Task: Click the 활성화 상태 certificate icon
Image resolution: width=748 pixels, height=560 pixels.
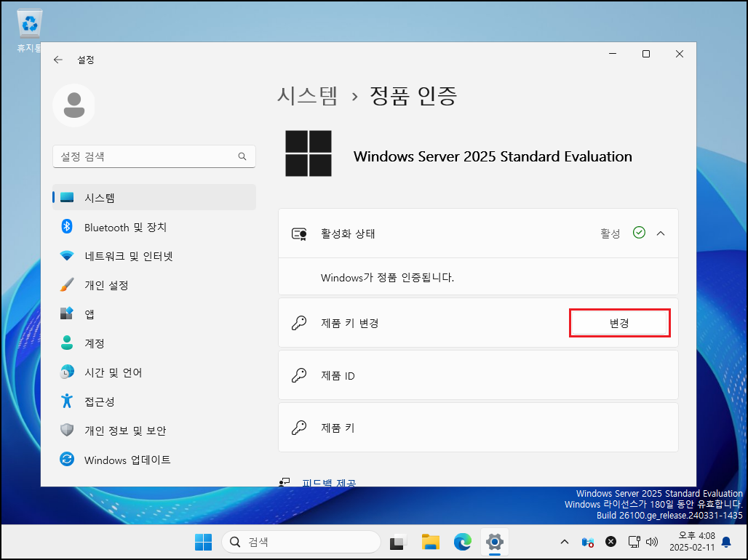Action: click(299, 233)
